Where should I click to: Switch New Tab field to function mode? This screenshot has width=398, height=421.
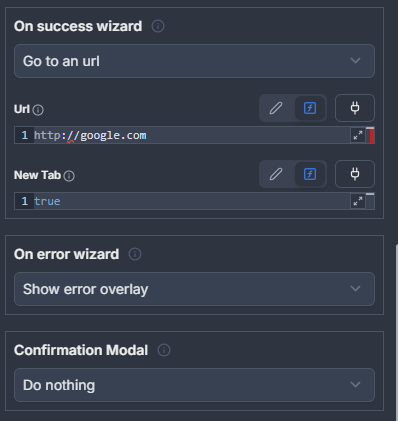click(x=310, y=174)
